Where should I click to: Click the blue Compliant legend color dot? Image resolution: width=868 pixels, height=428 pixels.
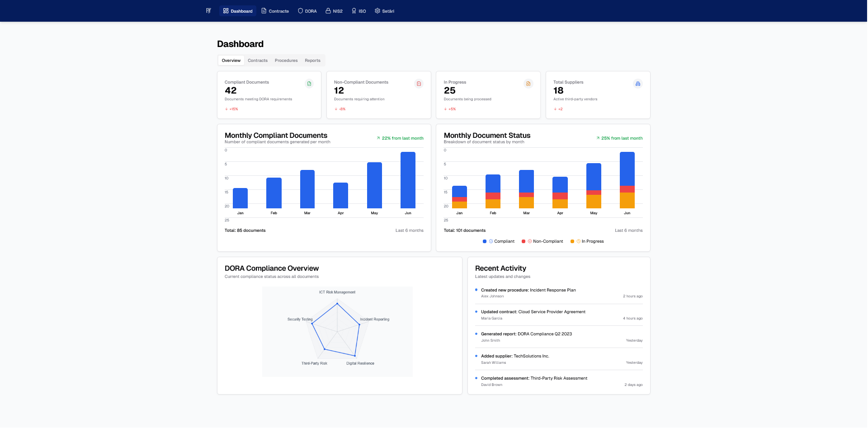[x=484, y=241]
